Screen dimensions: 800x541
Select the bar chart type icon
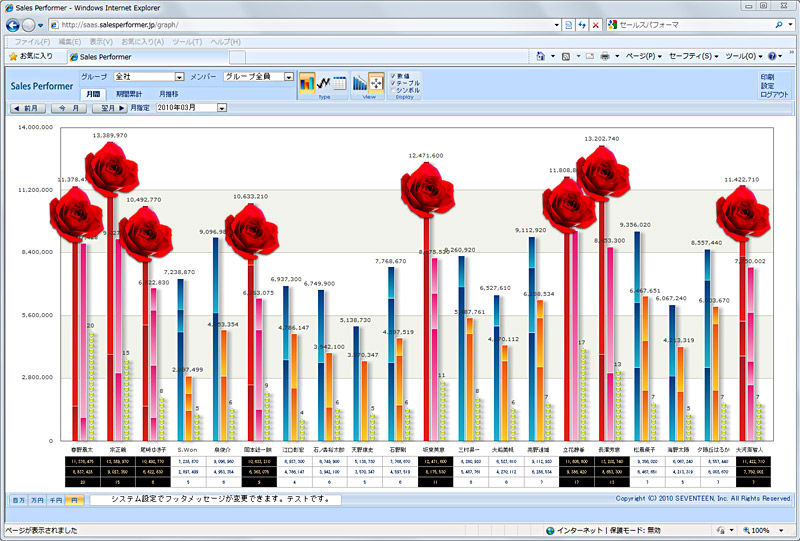click(307, 83)
